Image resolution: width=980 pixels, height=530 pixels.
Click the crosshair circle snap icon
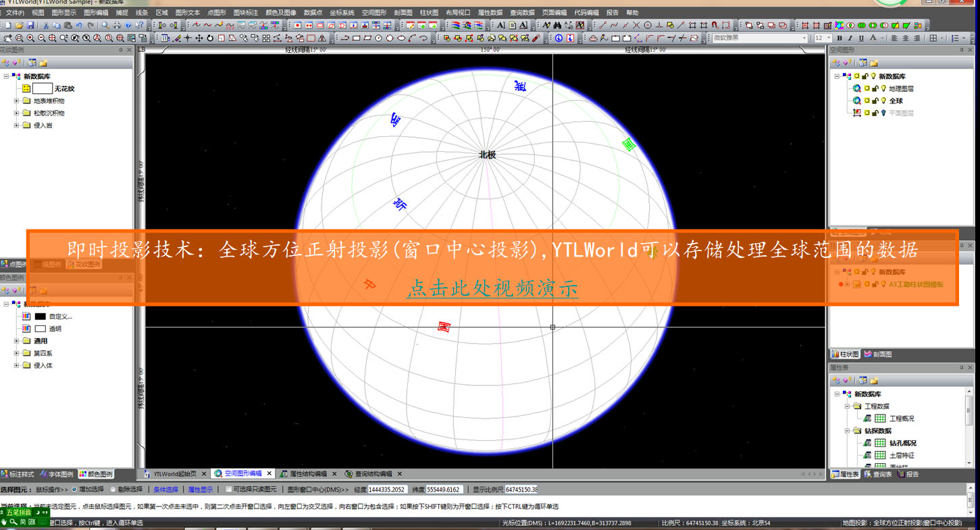coord(648,25)
